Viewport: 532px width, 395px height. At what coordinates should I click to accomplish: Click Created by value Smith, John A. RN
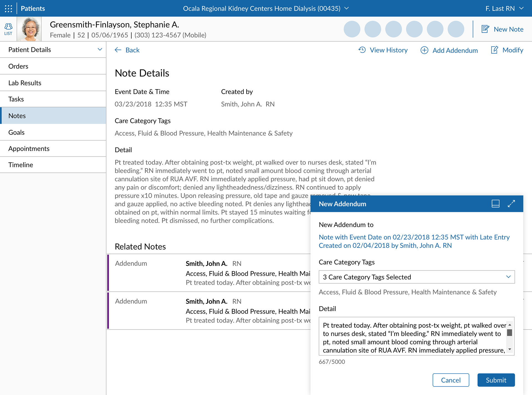tap(248, 104)
